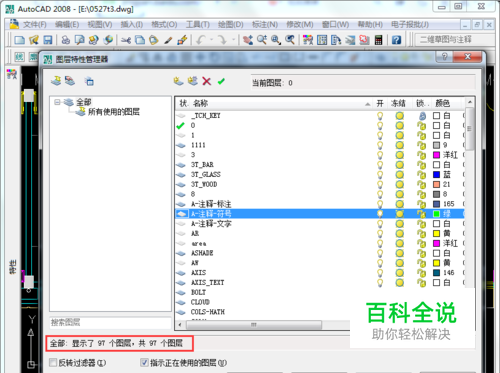Select the 全部 filter tree item
The image size is (500, 373).
coord(83,102)
